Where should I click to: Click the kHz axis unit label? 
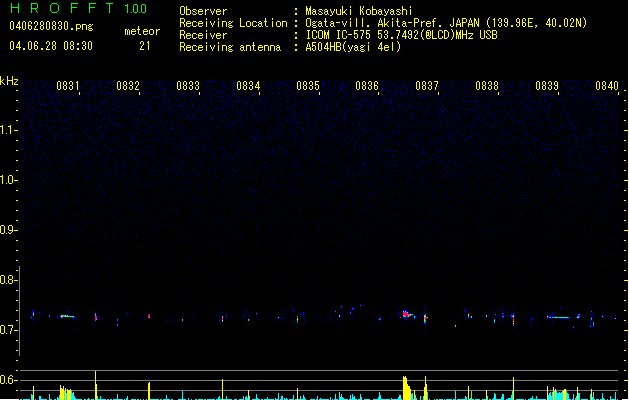tap(9, 81)
